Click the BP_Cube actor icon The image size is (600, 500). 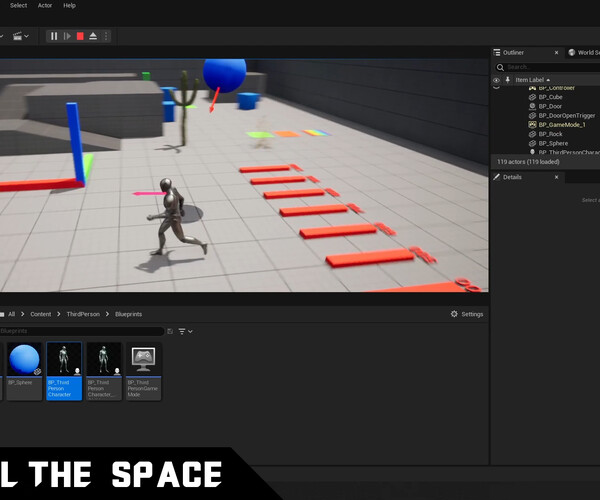tap(532, 97)
